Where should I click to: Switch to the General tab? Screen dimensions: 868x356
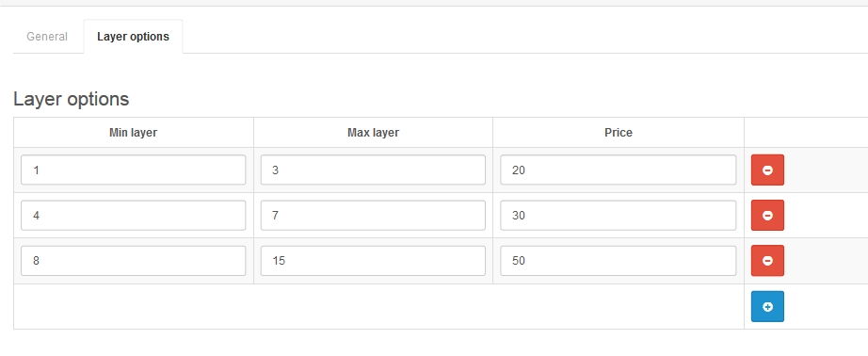click(47, 37)
